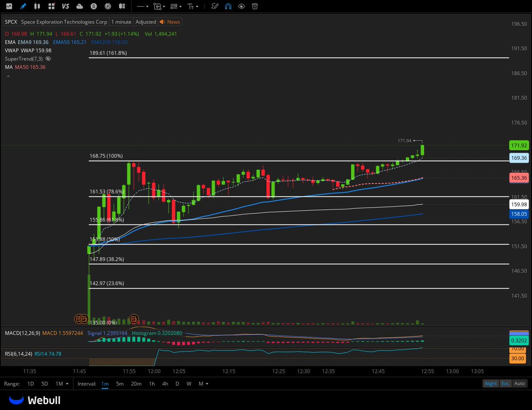This screenshot has height=410, width=532.
Task: Switch to the W weekly interval
Action: click(x=189, y=383)
